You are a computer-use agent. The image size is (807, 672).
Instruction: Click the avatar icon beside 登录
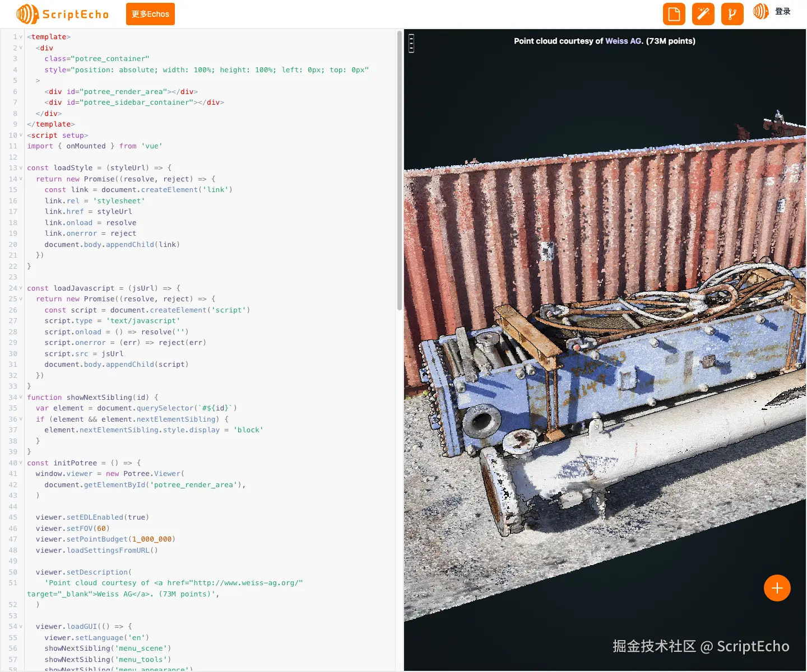(760, 11)
